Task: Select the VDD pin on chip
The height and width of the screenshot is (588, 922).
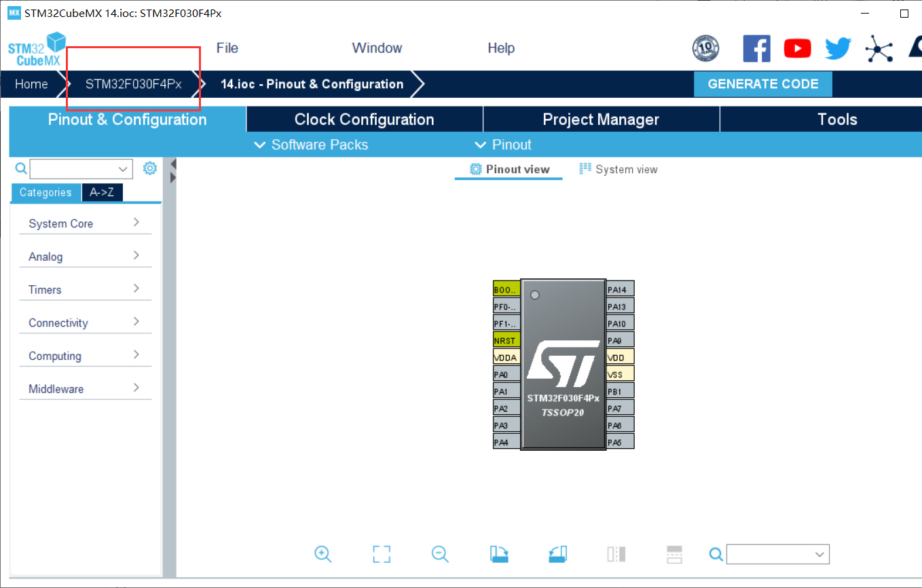Action: (x=621, y=357)
